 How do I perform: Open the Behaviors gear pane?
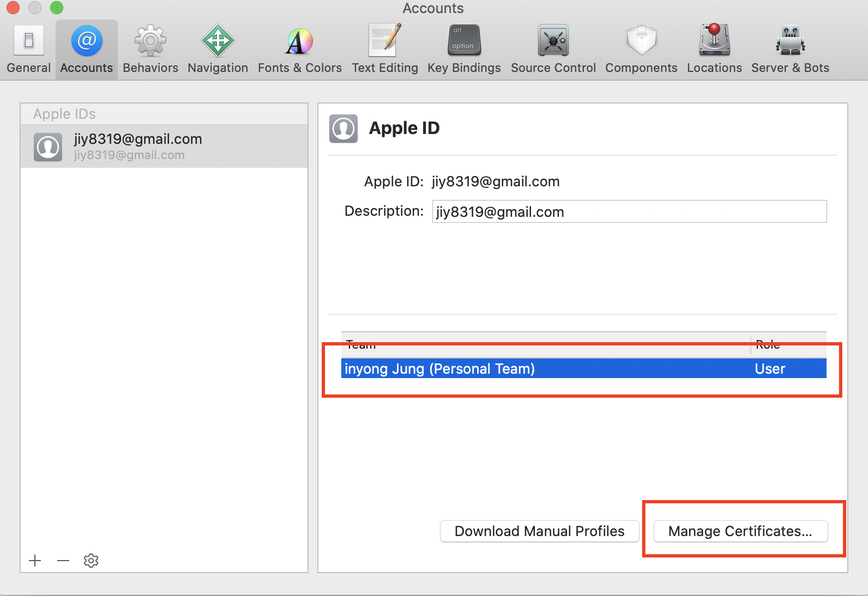coord(150,49)
